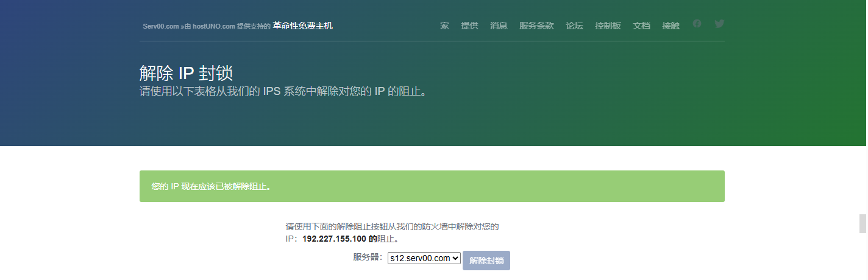The height and width of the screenshot is (280, 868).
Task: Go to 家 in navigation menu
Action: (444, 26)
